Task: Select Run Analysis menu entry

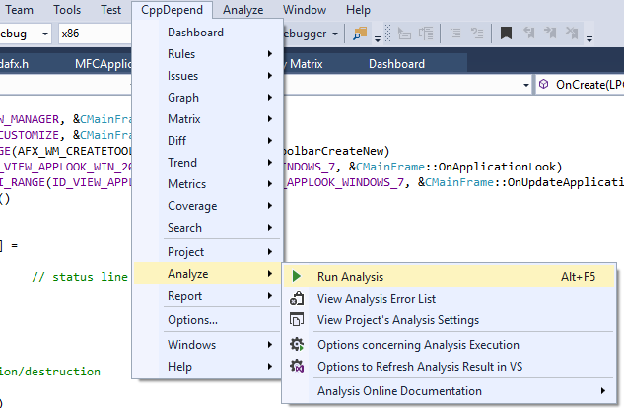Action: [x=450, y=277]
